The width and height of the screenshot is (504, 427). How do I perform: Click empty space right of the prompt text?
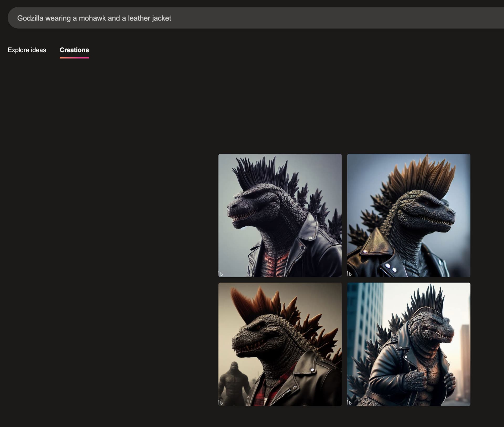coord(315,18)
